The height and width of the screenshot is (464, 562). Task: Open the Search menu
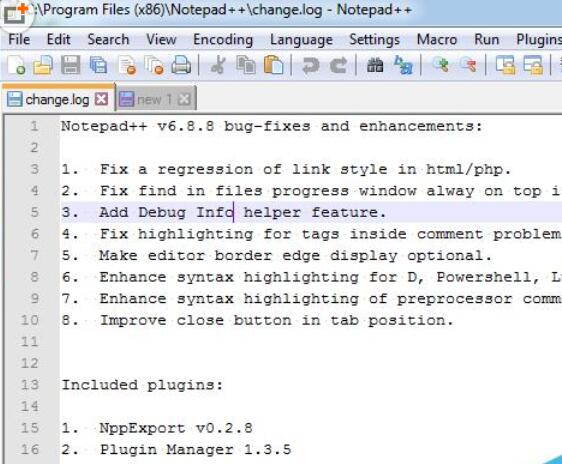[x=108, y=39]
